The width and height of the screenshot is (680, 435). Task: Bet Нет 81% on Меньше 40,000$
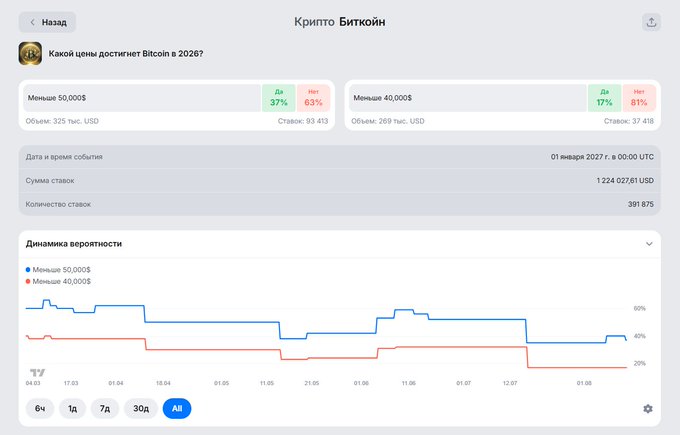639,98
